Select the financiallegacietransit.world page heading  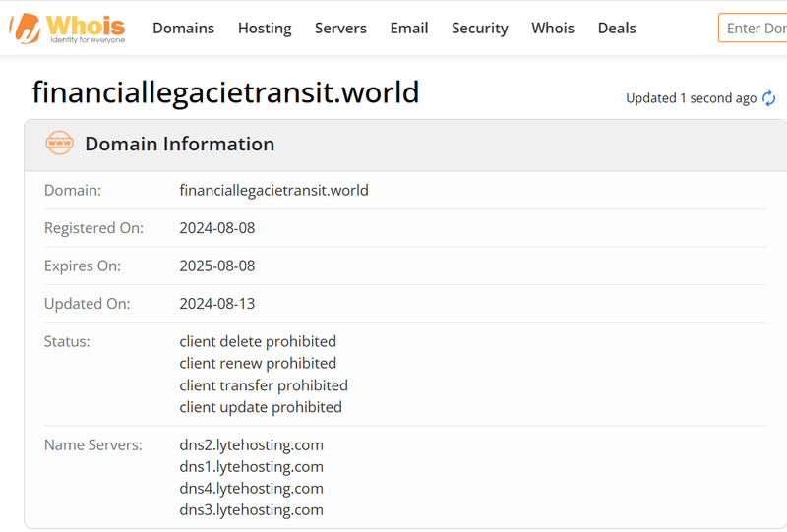click(225, 92)
